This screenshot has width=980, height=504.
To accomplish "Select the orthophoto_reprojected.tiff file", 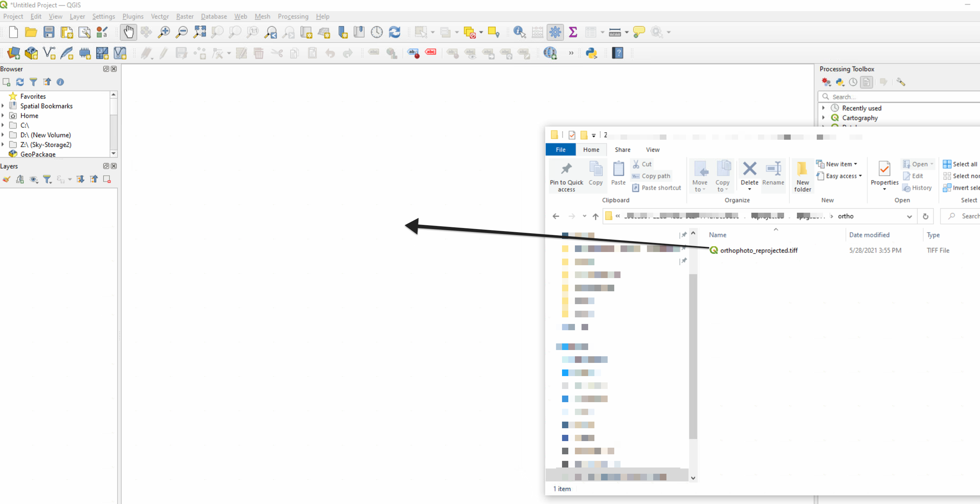I will click(x=758, y=251).
